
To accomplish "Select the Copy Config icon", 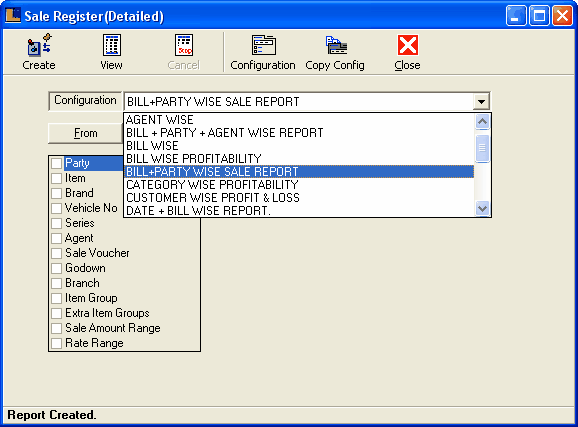I will click(336, 45).
